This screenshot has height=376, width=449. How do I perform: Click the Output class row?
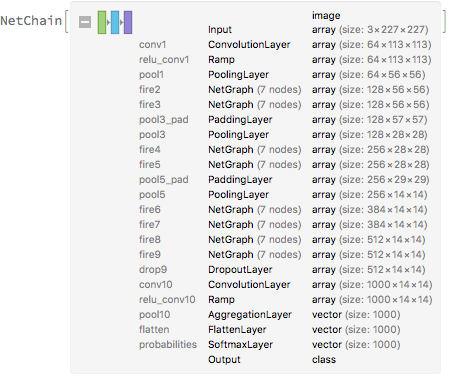click(x=272, y=360)
